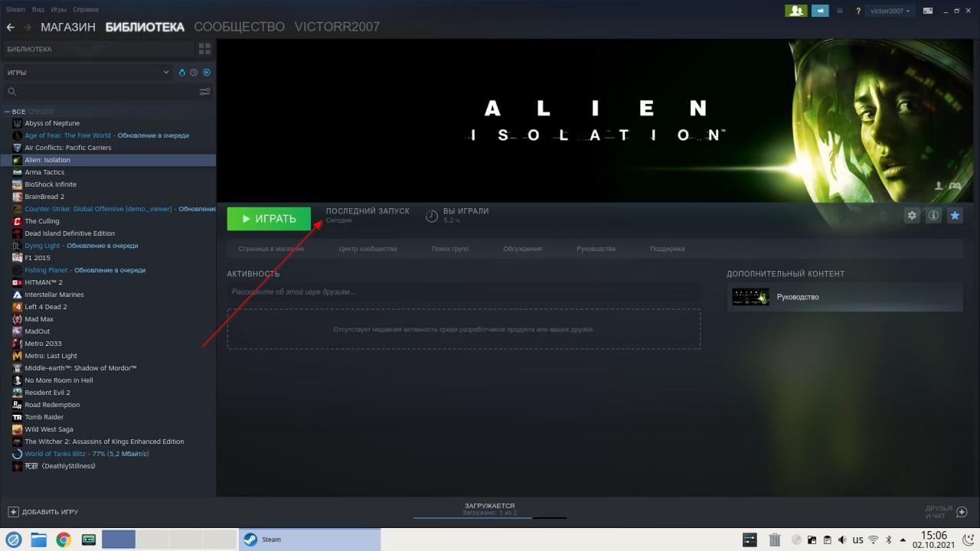Screen dimensions: 980x551
Task: Show game info icon for Alien: Isolation
Action: [x=933, y=216]
